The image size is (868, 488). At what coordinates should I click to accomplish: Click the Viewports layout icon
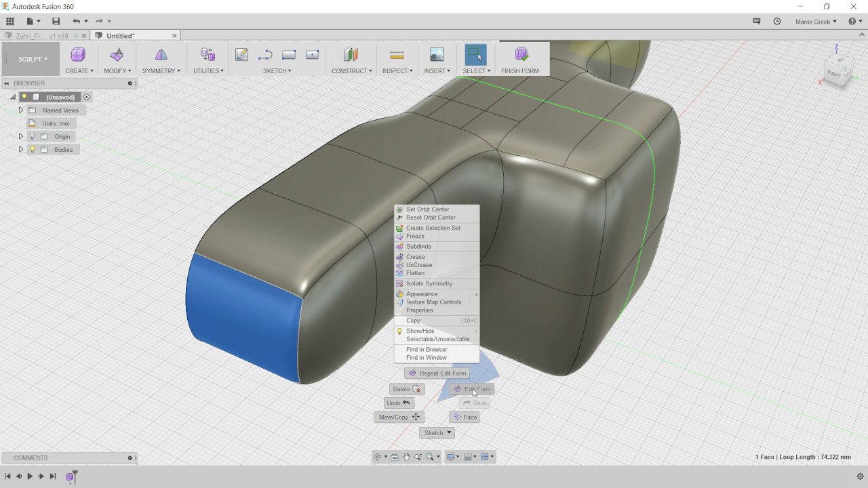(x=485, y=457)
